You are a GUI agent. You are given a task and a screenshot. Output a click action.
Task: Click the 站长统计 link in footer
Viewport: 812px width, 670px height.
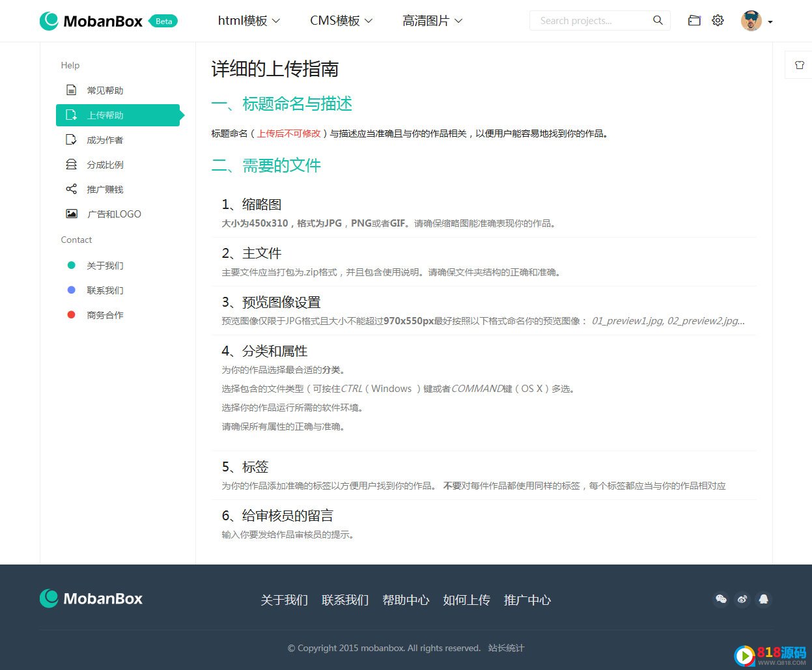506,648
